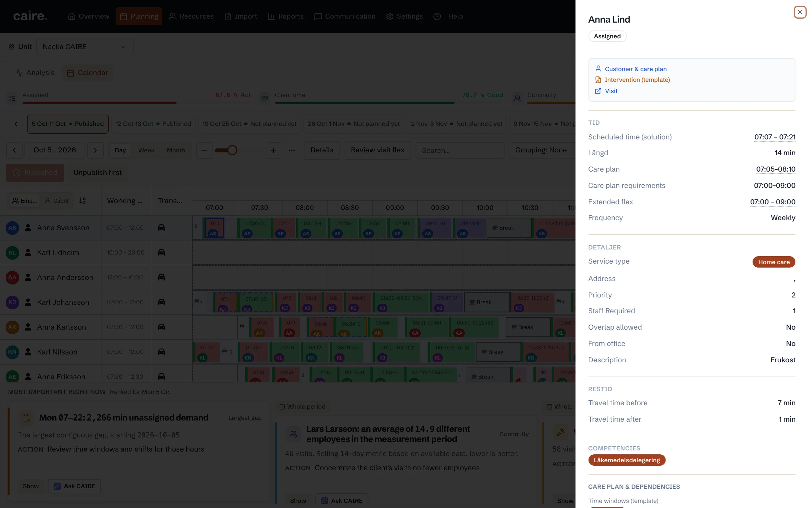Select the Month view toggle
This screenshot has width=812, height=508.
coord(176,150)
